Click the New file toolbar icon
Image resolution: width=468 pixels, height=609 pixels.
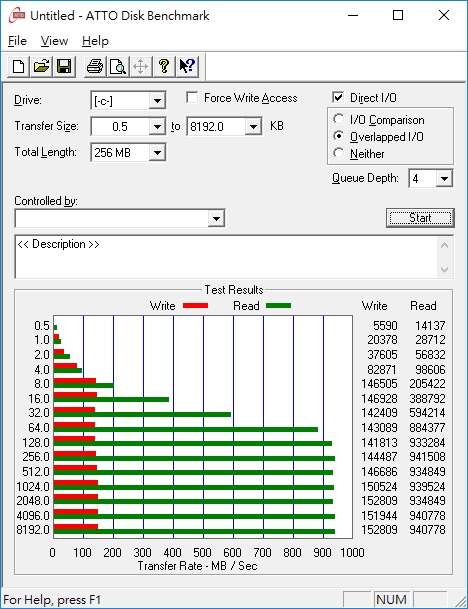coord(18,66)
